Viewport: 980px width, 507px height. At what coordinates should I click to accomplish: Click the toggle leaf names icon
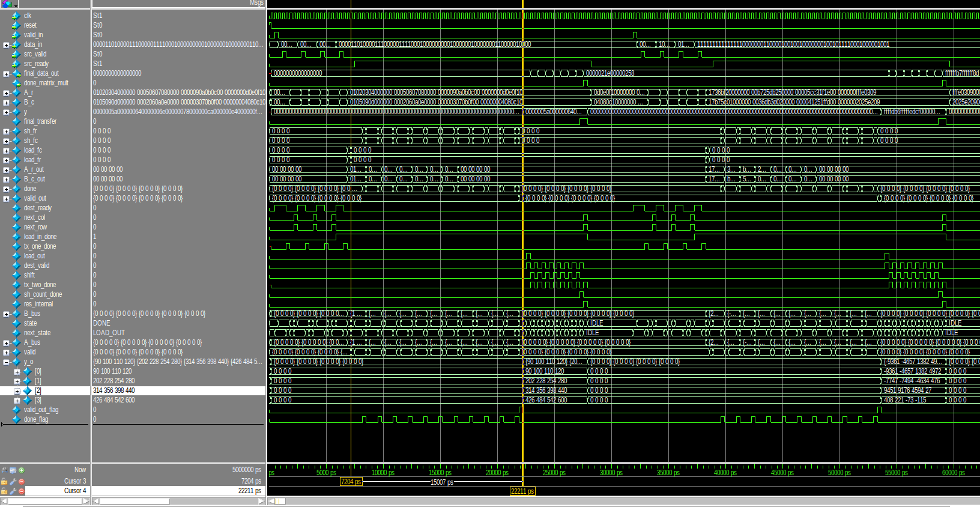pos(4,470)
